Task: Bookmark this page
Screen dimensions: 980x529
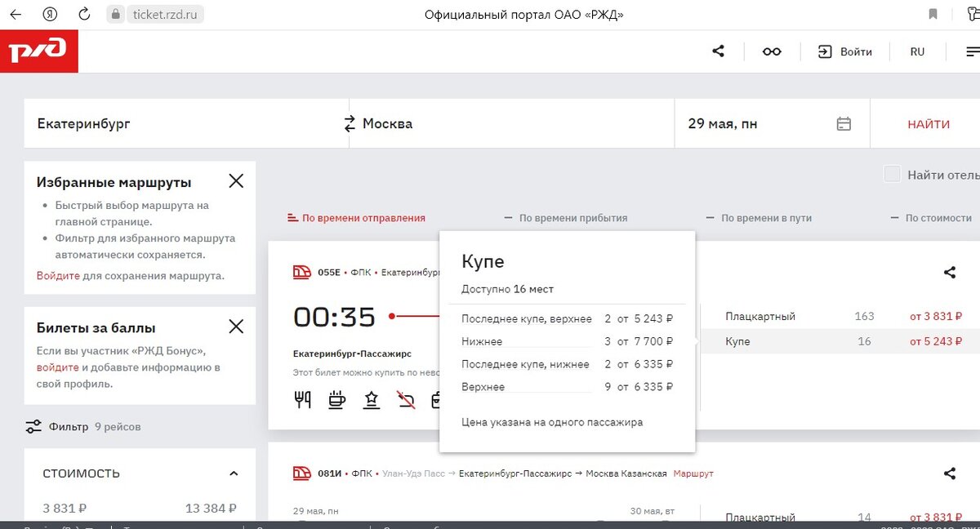Action: tap(933, 15)
